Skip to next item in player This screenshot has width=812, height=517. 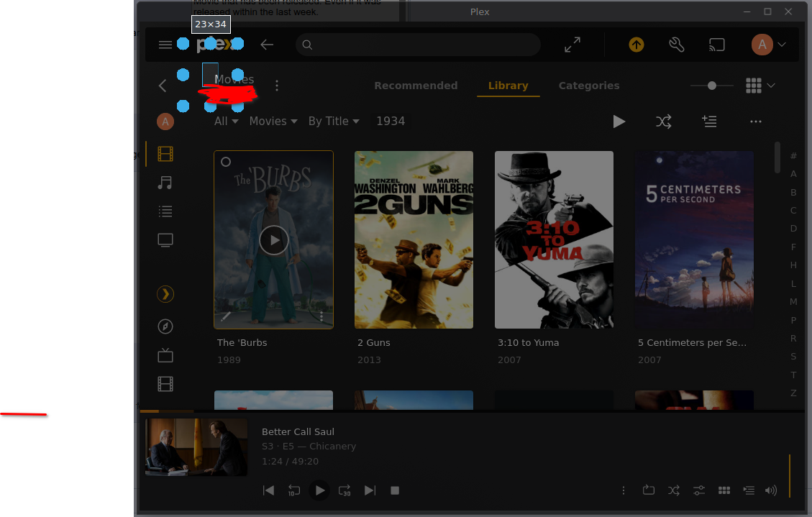(370, 490)
